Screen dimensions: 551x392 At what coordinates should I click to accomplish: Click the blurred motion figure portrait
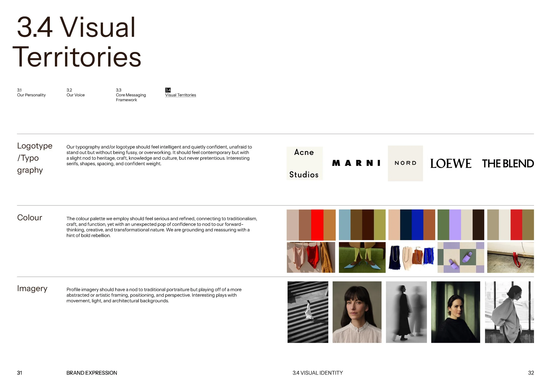[406, 312]
